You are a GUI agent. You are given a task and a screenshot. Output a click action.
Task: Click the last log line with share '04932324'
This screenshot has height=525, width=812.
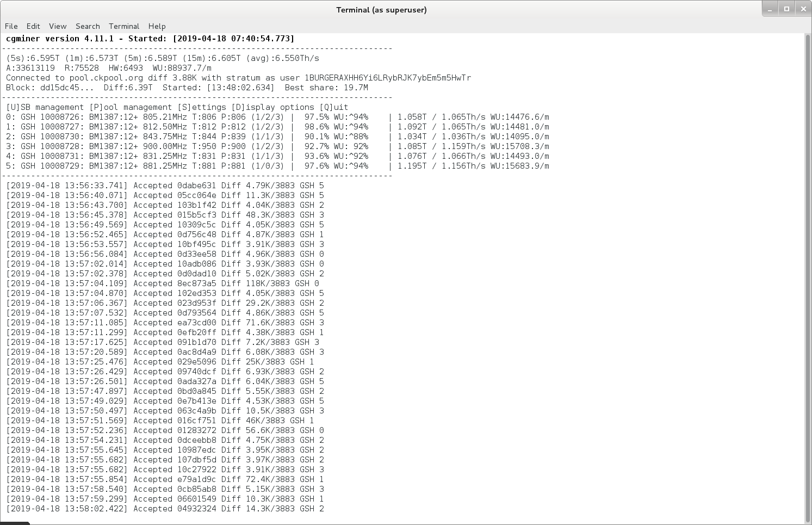(165, 509)
